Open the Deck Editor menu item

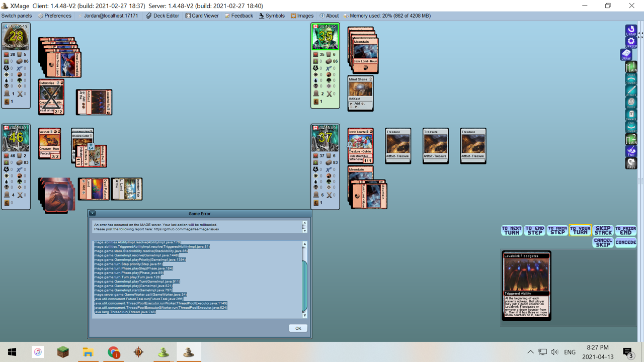(x=163, y=16)
